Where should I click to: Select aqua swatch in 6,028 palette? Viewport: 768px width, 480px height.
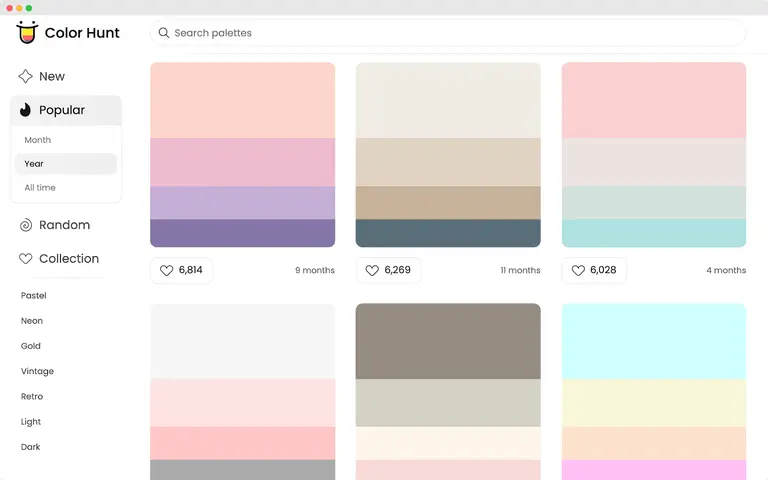pyautogui.click(x=654, y=233)
